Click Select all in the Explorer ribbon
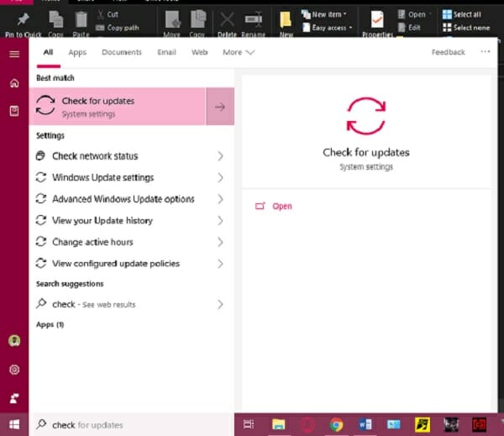The image size is (504, 436). pos(461,14)
